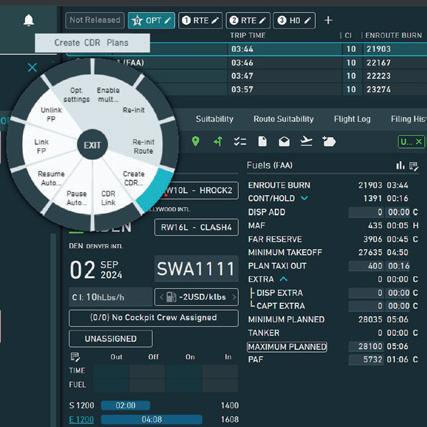Switch to the 2 RTE tab
The image size is (427, 427).
coord(248,21)
